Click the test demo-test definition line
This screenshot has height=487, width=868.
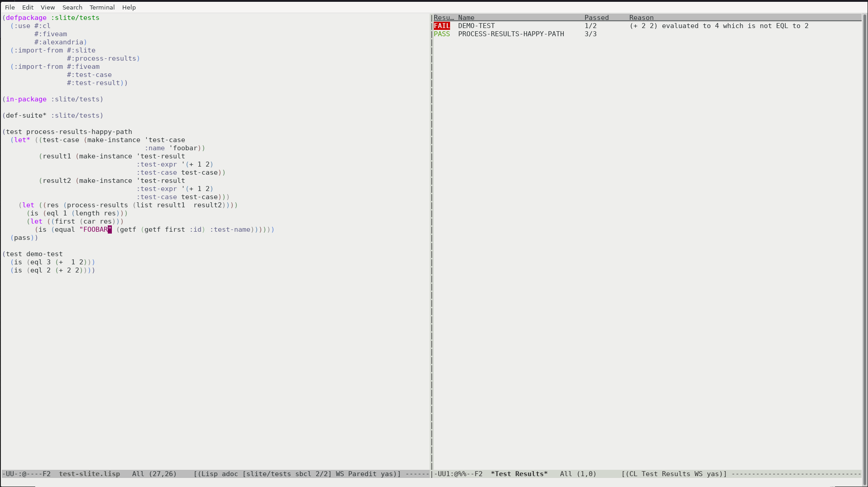tap(33, 254)
